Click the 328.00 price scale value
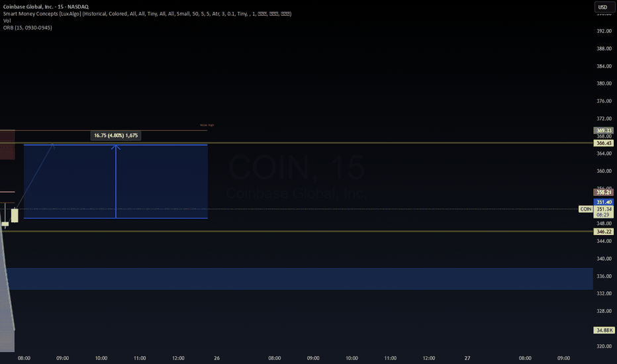The width and height of the screenshot is (617, 364). (604, 311)
